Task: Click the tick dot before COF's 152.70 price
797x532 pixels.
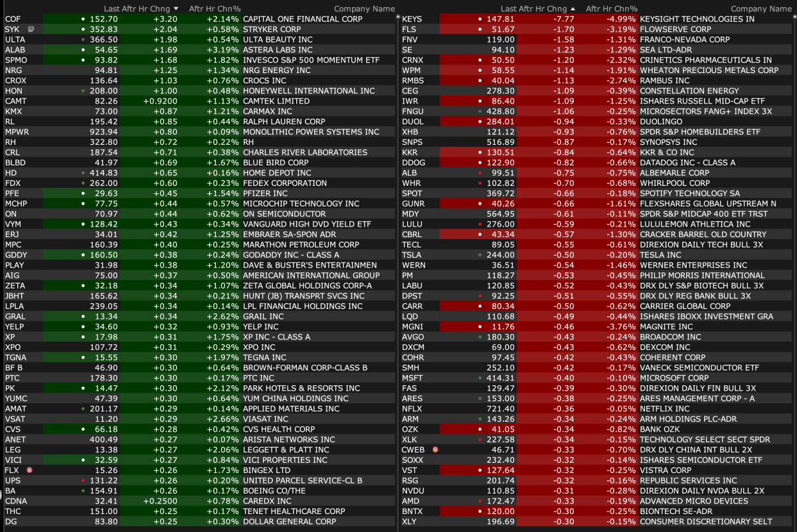Action: (x=82, y=19)
